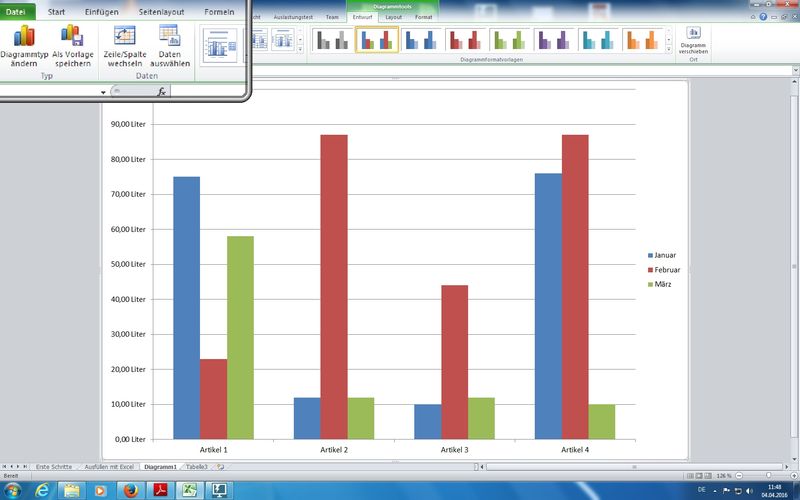
Task: Open Excel help question mark icon
Action: [763, 17]
